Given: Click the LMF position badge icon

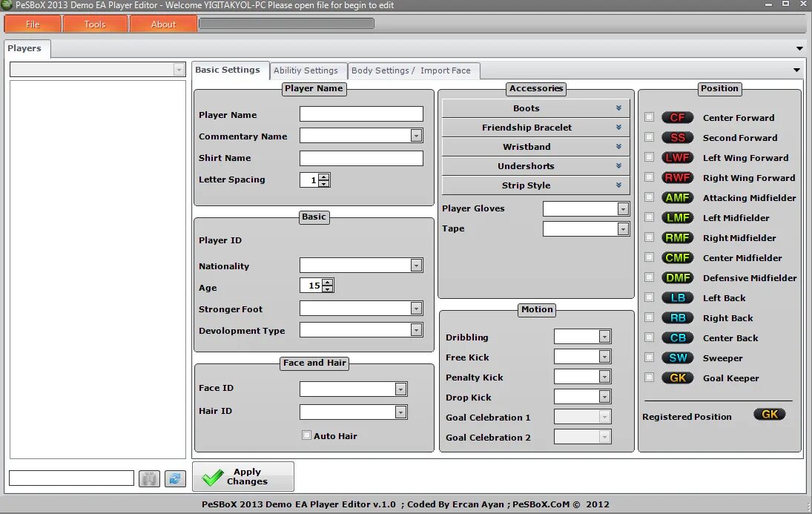Looking at the screenshot, I should (677, 217).
